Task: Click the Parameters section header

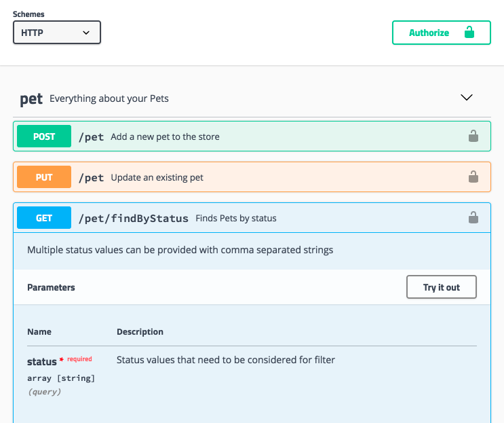Action: click(x=51, y=287)
